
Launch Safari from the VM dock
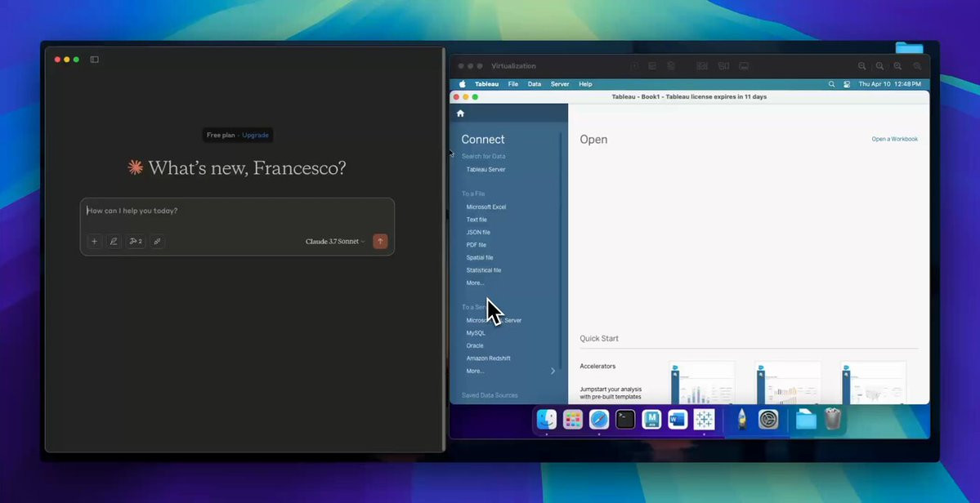point(599,420)
